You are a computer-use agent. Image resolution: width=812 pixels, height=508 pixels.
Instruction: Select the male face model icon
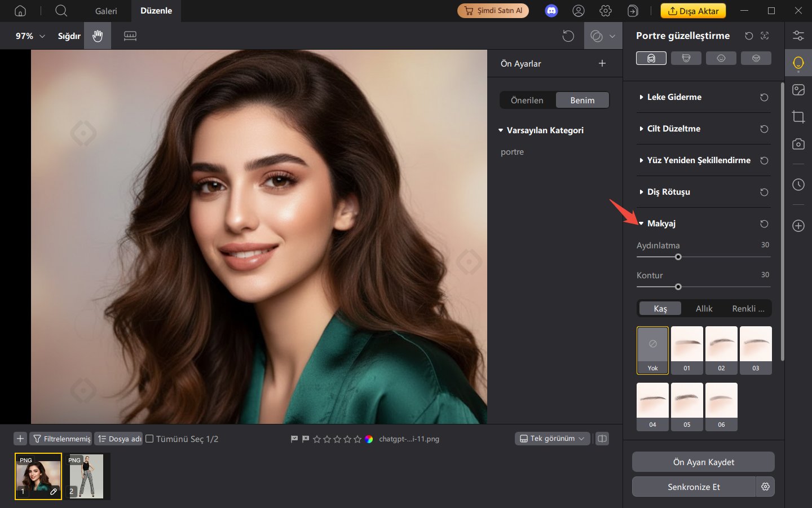(x=686, y=58)
